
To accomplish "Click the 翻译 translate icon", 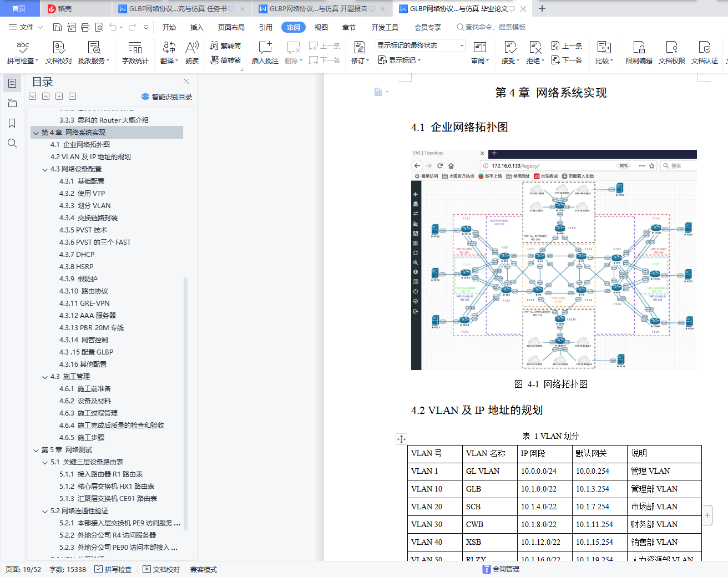I will point(169,53).
